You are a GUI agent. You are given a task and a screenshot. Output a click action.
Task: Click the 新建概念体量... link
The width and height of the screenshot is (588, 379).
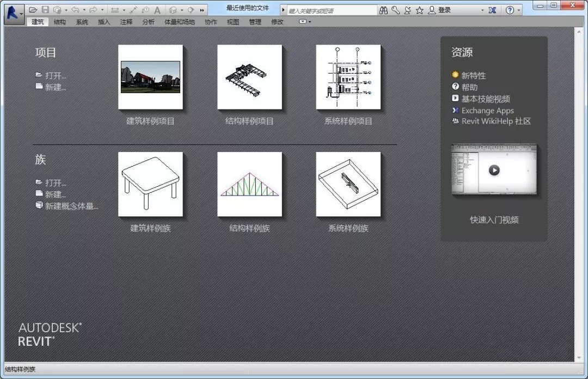click(x=72, y=206)
